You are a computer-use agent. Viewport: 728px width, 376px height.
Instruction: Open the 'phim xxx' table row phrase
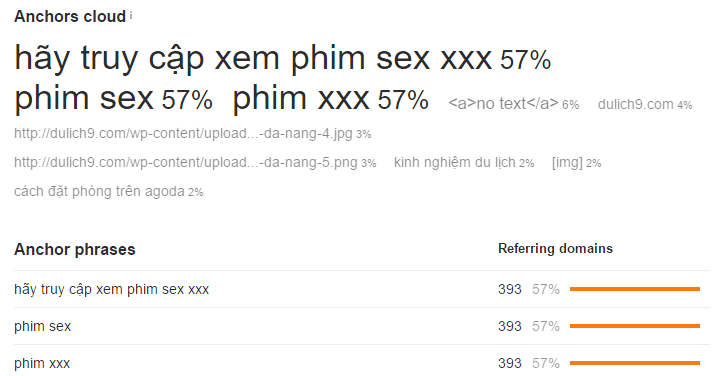coord(42,363)
